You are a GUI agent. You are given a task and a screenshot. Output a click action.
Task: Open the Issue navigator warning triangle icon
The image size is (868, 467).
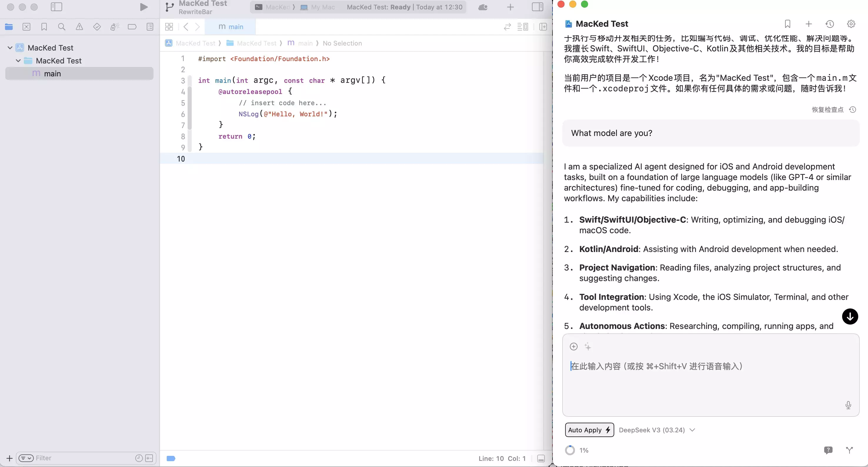(79, 27)
